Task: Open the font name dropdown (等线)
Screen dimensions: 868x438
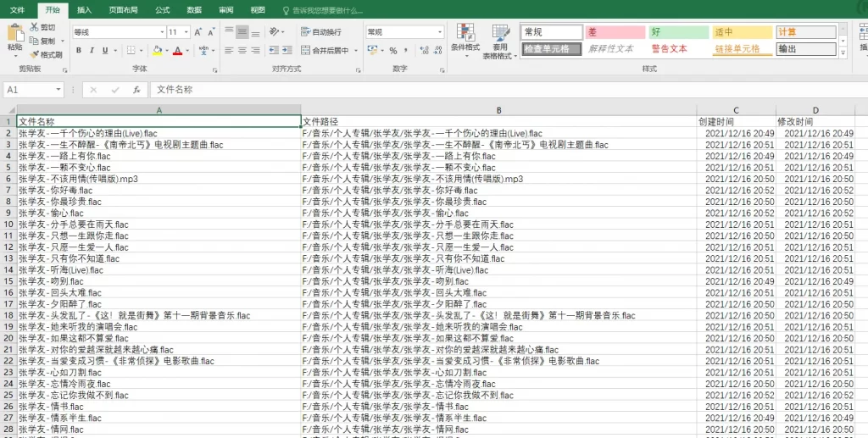Action: click(162, 32)
